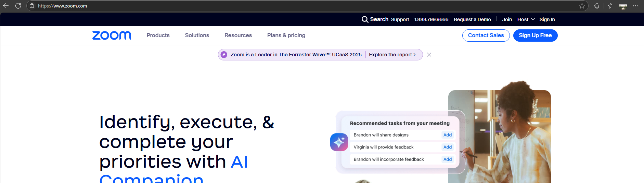Open the browser three-dot menu
Screen dimensions: 644x183
coord(635,6)
